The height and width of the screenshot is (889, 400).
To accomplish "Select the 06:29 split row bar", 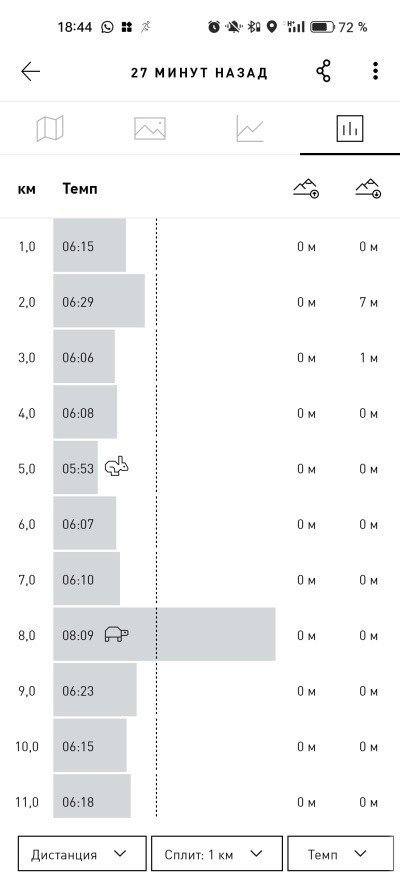I will [x=99, y=301].
